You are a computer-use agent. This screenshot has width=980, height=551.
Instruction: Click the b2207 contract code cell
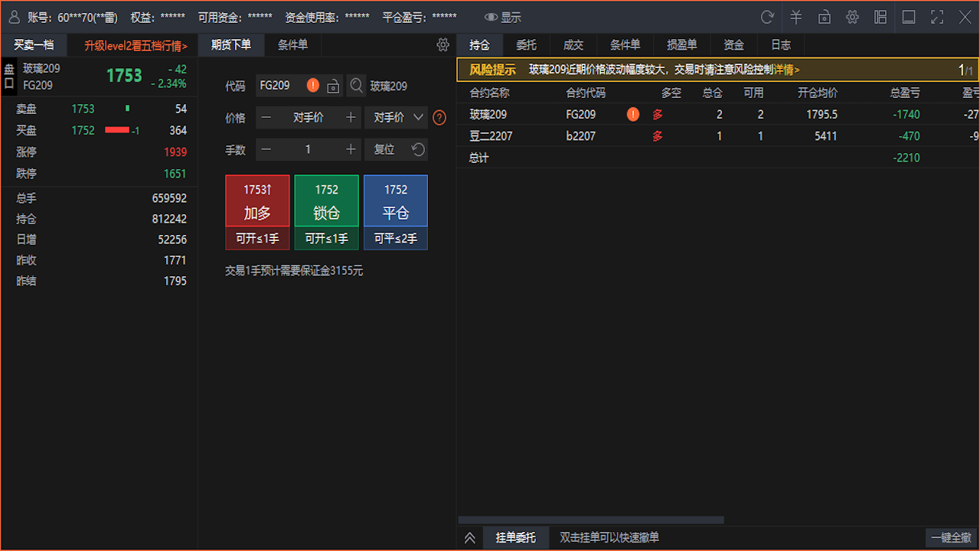point(581,136)
